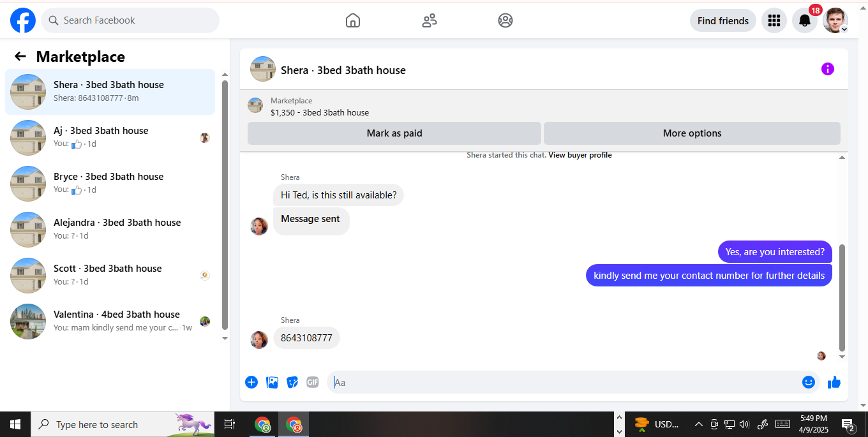Click the Find friends button
Viewport: 868px width, 437px height.
[723, 20]
